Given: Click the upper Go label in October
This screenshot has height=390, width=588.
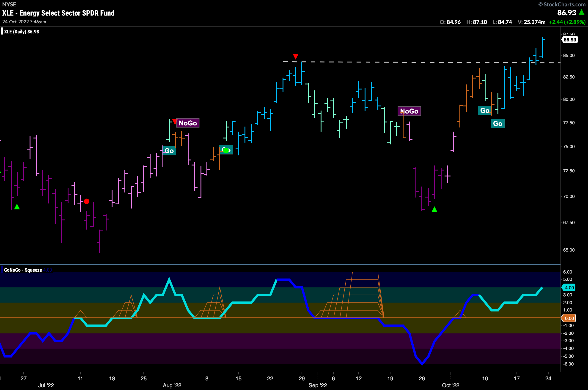Looking at the screenshot, I should pyautogui.click(x=485, y=111).
